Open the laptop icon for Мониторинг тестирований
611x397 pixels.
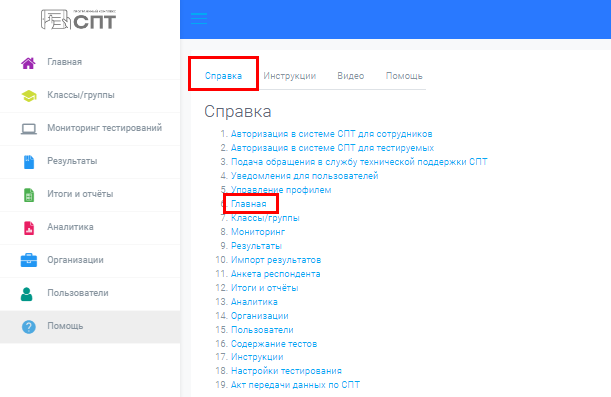coord(29,129)
